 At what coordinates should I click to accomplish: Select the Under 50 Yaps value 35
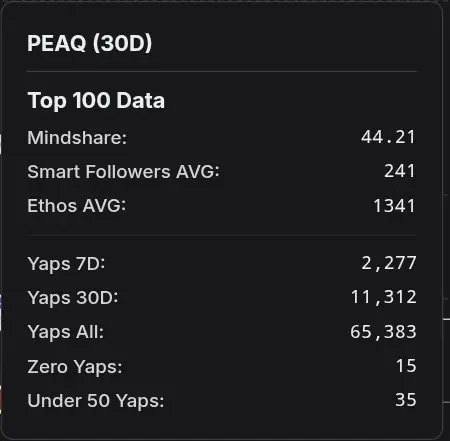point(406,400)
